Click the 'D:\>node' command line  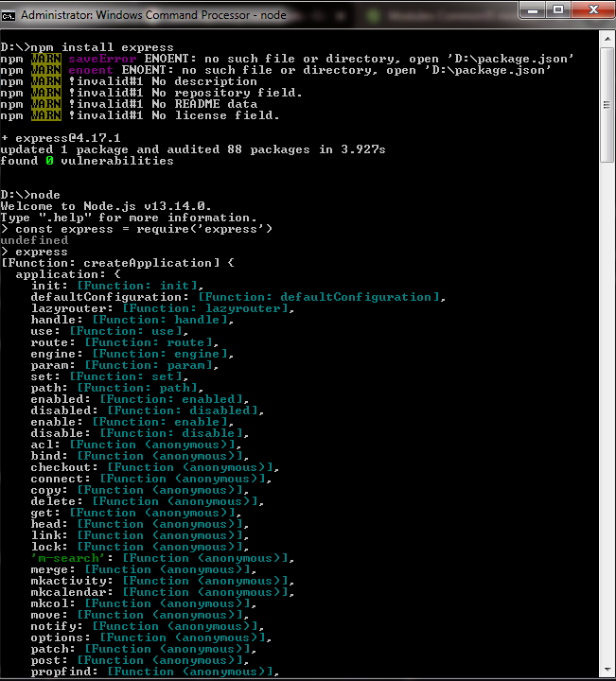[x=30, y=195]
